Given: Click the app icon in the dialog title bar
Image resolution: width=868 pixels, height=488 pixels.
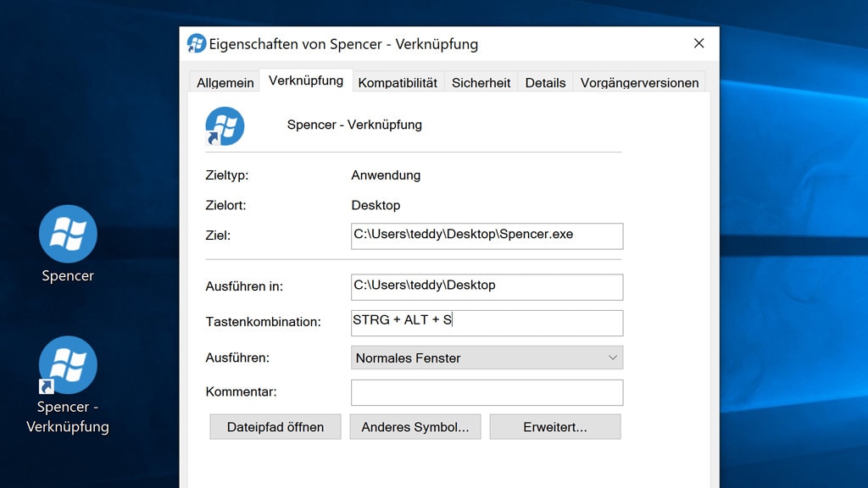Looking at the screenshot, I should (196, 43).
